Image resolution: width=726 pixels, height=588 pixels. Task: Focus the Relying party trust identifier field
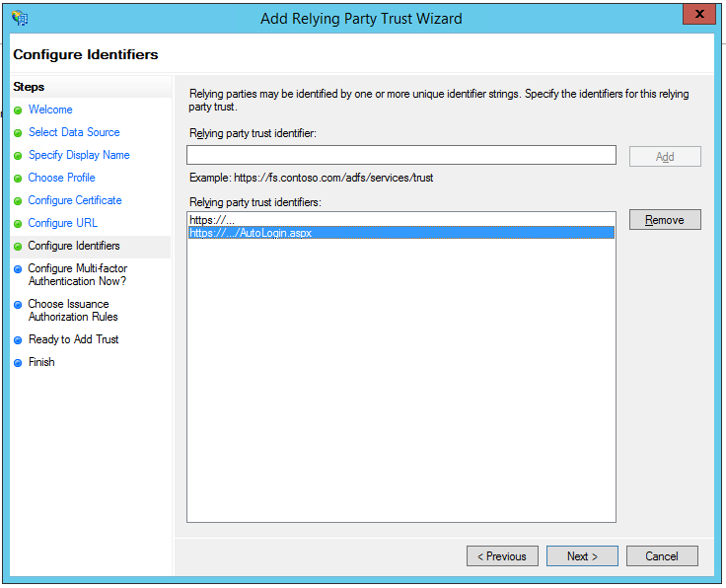400,156
